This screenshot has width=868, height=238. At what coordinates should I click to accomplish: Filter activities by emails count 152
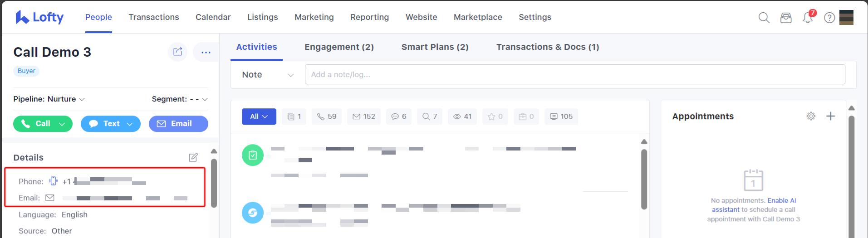[364, 117]
